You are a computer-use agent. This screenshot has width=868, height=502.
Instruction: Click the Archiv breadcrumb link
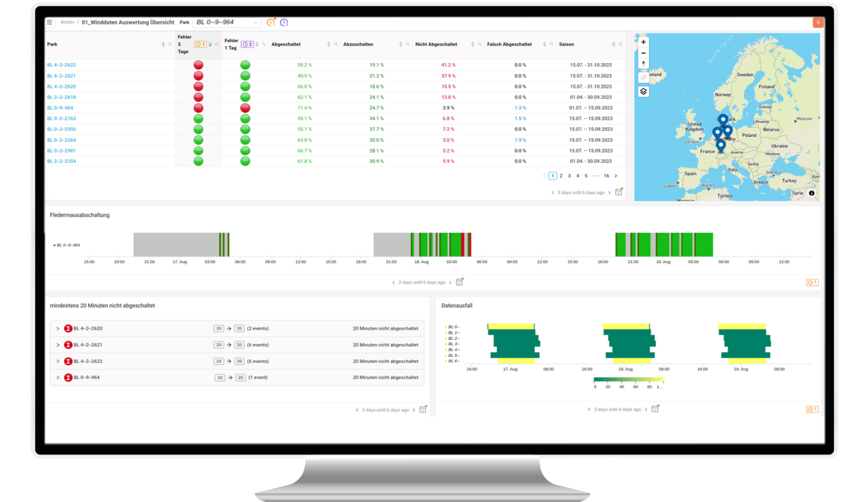click(x=67, y=22)
